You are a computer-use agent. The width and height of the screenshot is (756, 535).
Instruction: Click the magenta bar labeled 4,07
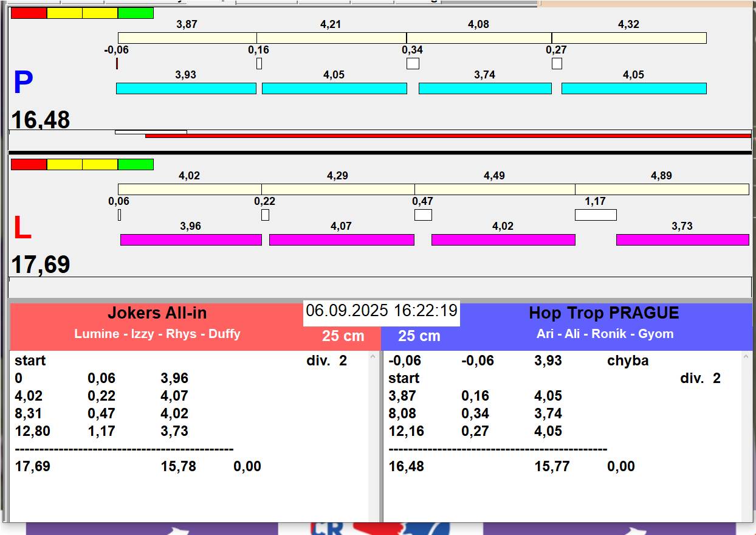click(x=342, y=240)
